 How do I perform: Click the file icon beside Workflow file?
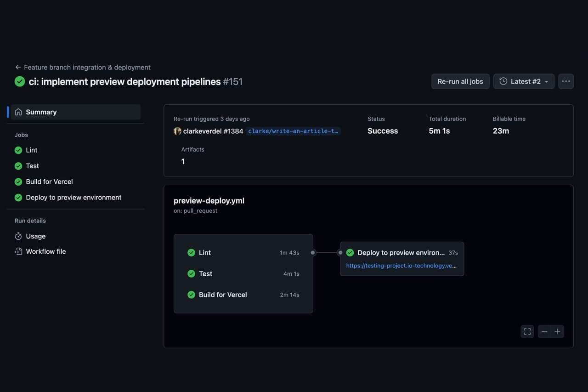pyautogui.click(x=19, y=251)
